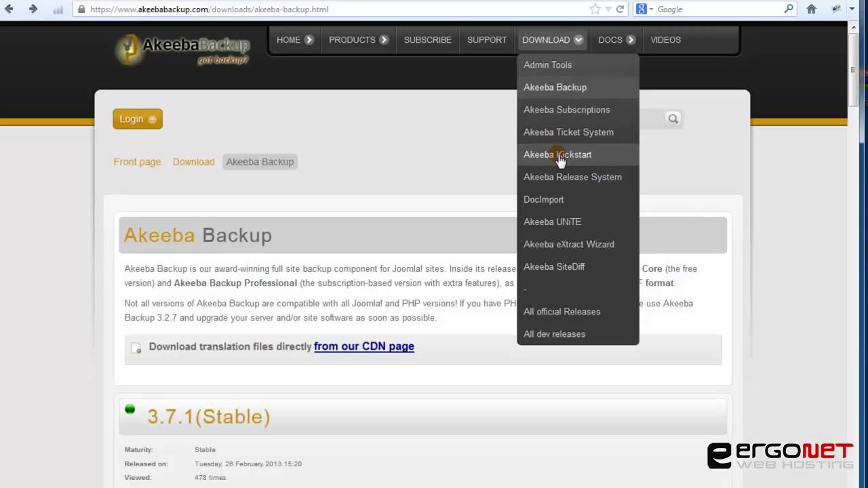Go to Front page breadcrumb
This screenshot has width=868, height=488.
(x=137, y=162)
